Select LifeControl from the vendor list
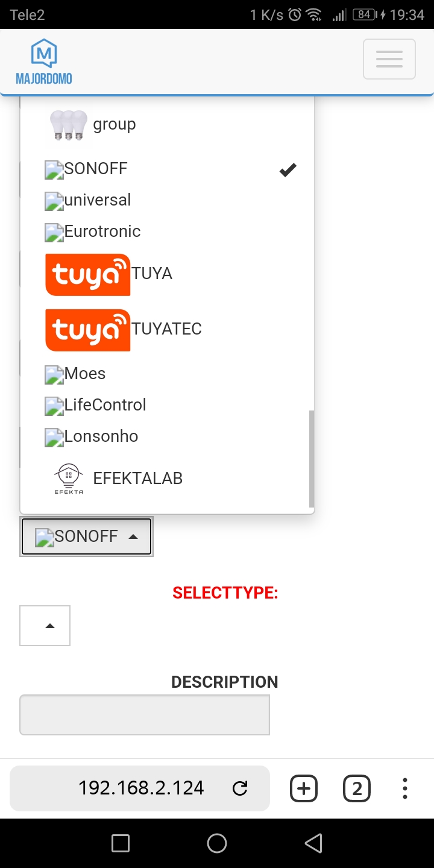 tap(95, 404)
